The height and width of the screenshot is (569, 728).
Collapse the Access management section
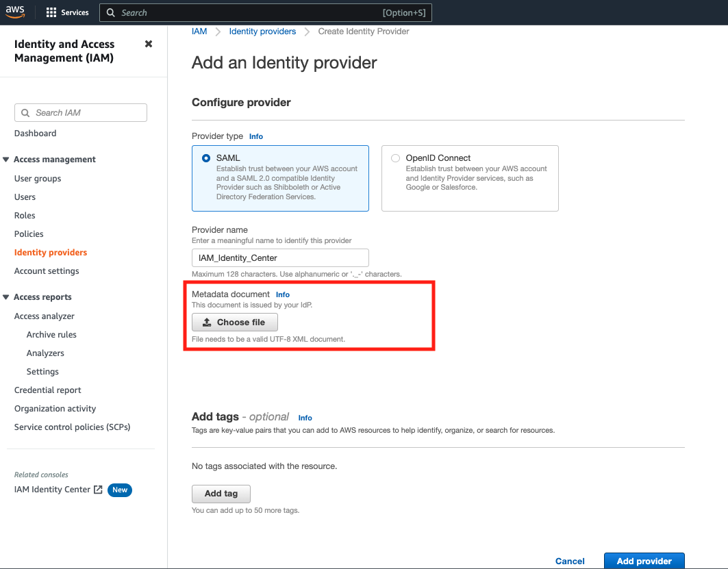[6, 159]
